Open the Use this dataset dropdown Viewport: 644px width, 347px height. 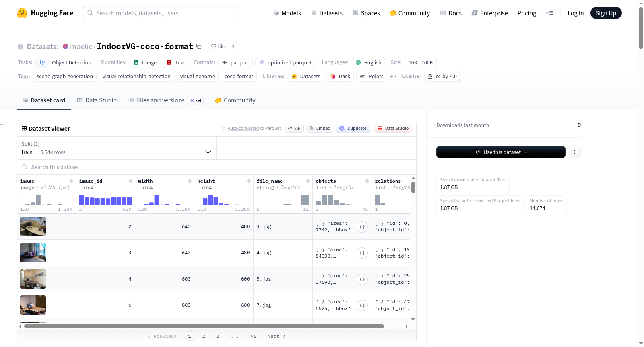coord(501,152)
